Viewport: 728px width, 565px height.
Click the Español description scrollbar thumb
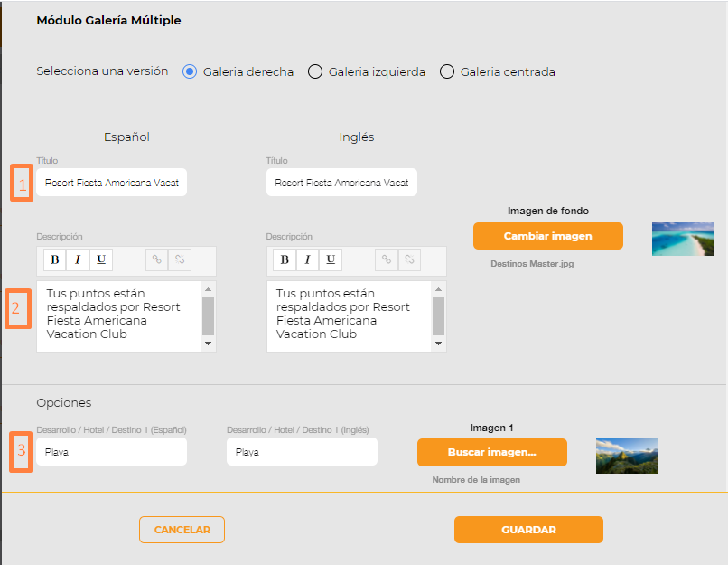click(x=208, y=316)
